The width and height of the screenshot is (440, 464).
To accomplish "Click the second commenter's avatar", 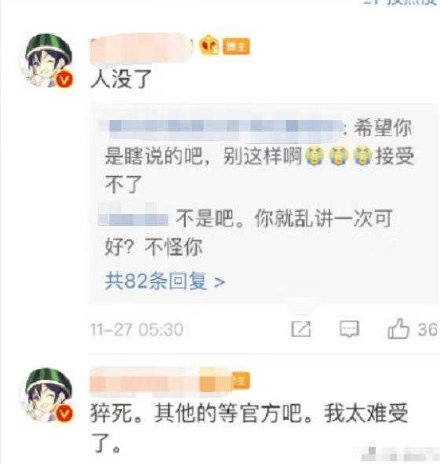I will pos(48,396).
